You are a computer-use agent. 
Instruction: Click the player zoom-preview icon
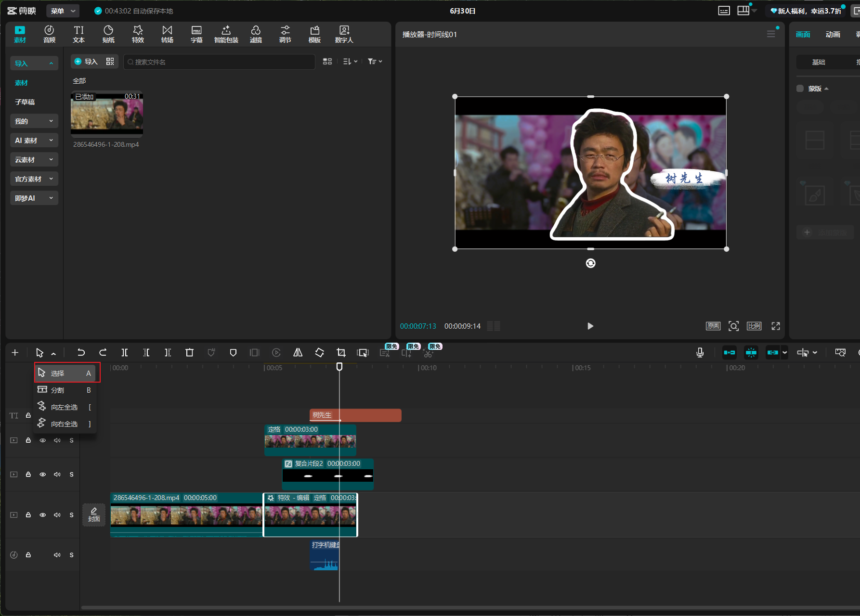point(733,326)
